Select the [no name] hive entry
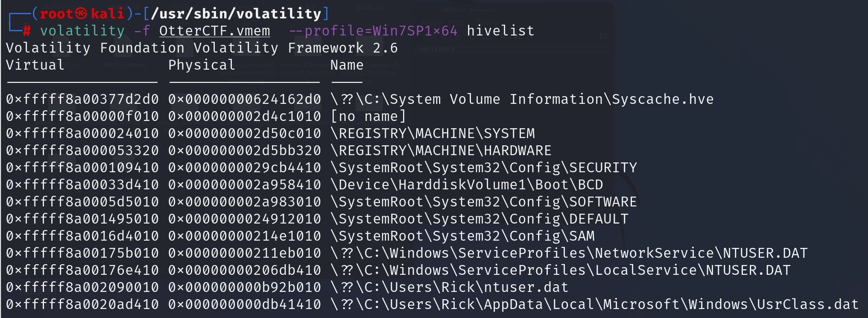The width and height of the screenshot is (868, 318). pos(368,116)
